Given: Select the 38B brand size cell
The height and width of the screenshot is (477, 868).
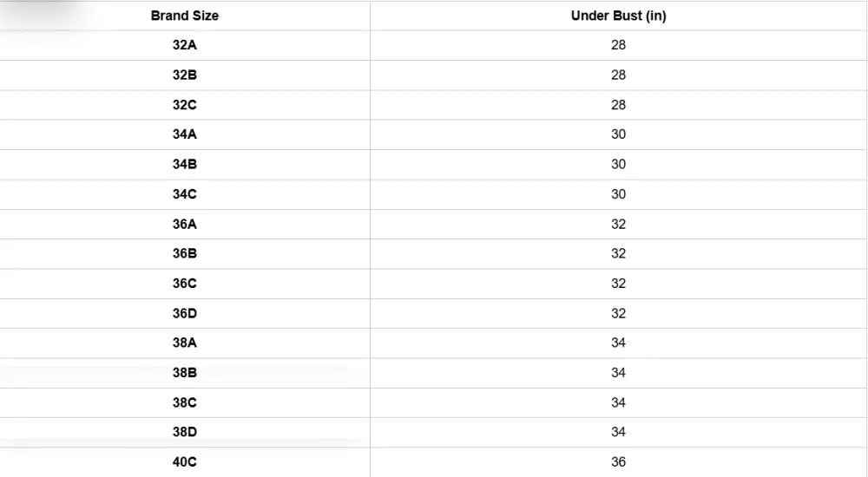Looking at the screenshot, I should click(x=185, y=373).
